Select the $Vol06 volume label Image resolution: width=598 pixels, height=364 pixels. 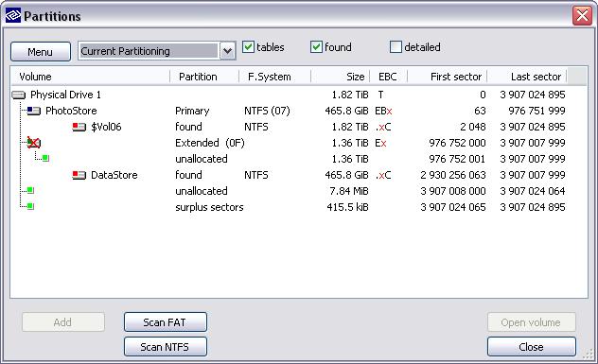pyautogui.click(x=106, y=127)
